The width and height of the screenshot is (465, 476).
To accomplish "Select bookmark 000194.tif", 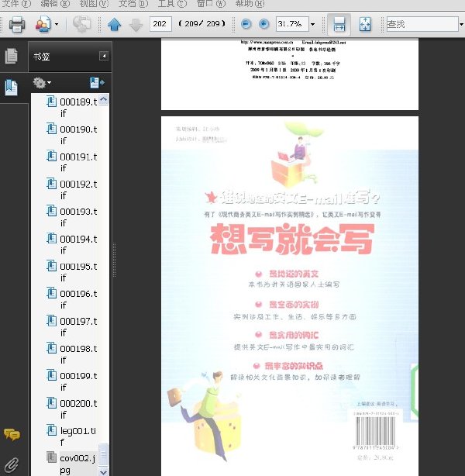I will click(x=78, y=245).
